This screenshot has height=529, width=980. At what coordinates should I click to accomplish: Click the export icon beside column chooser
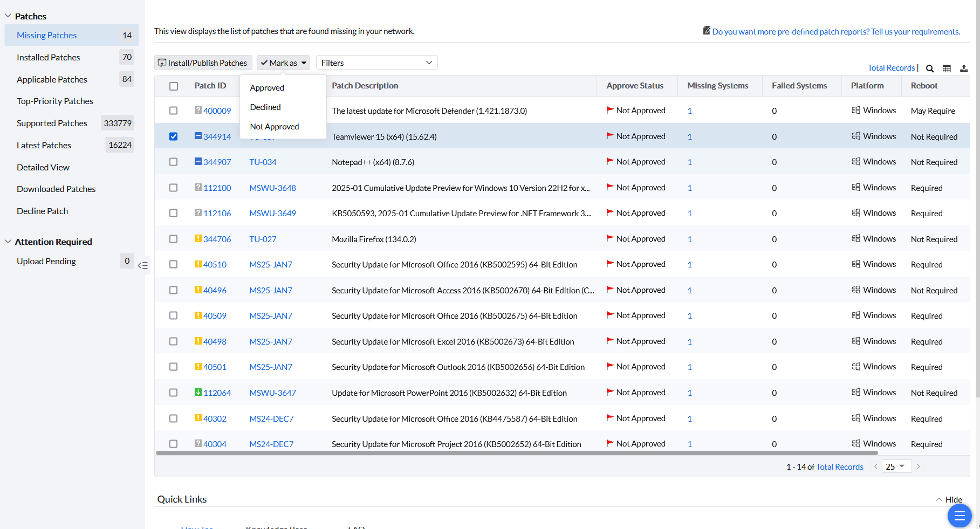(964, 68)
